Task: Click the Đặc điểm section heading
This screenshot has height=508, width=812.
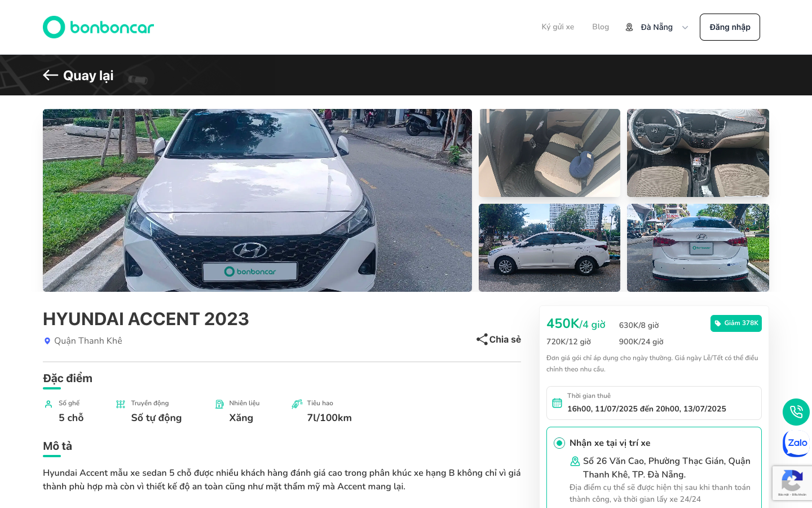Action: 68,378
